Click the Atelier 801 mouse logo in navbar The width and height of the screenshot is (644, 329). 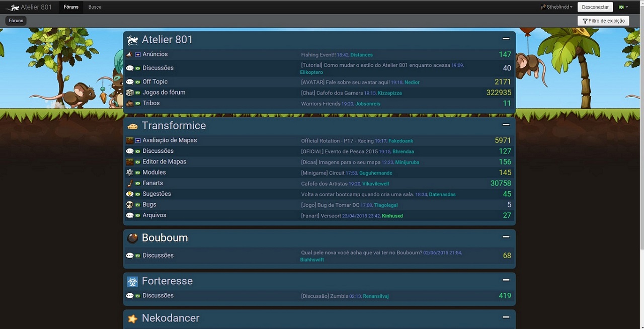coord(12,7)
